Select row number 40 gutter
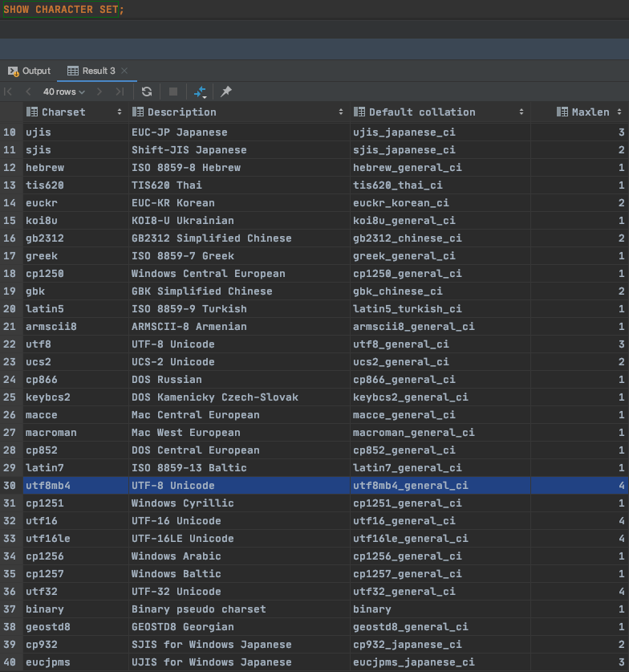The image size is (629, 672). (x=11, y=662)
